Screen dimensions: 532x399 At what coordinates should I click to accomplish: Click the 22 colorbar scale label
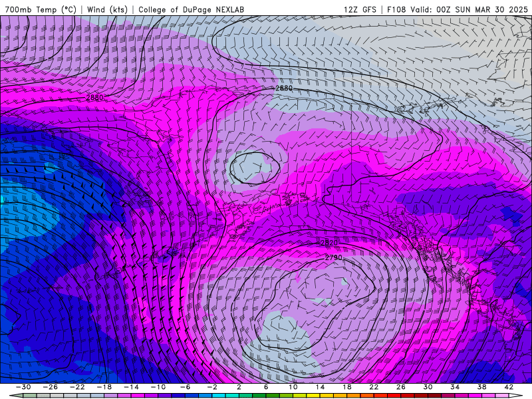(374, 387)
